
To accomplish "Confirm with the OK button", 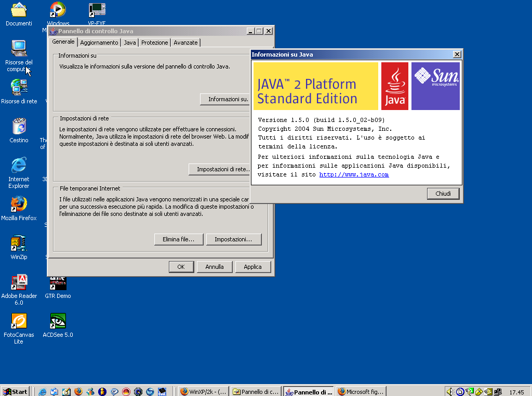I will [x=181, y=267].
